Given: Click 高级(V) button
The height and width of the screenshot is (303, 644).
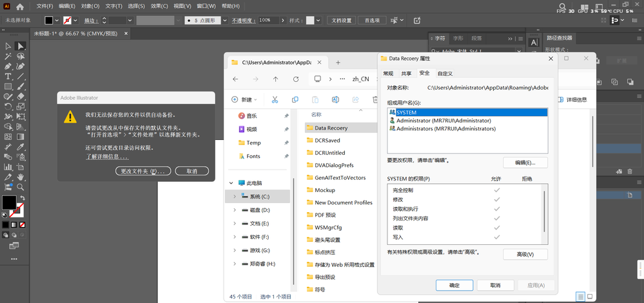Looking at the screenshot, I should (x=525, y=255).
